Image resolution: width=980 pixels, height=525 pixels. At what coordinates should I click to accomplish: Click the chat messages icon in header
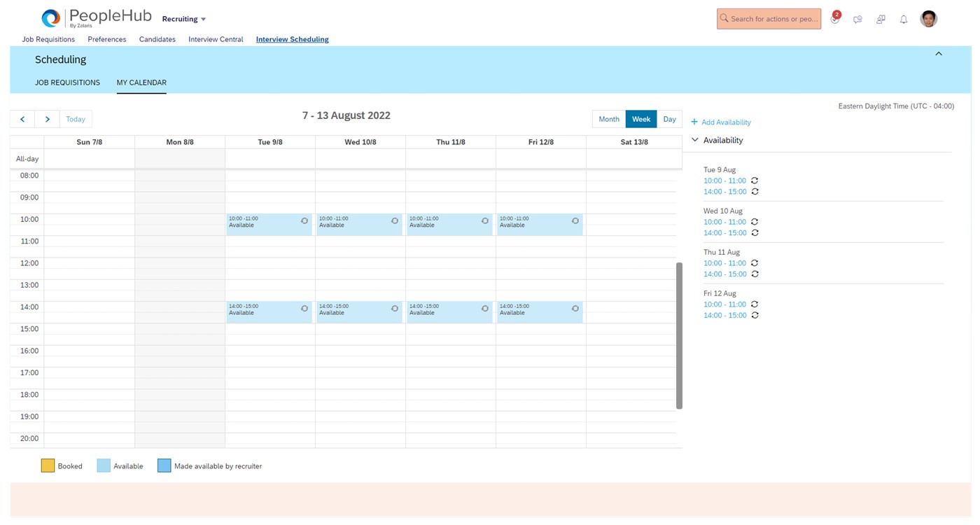(857, 20)
